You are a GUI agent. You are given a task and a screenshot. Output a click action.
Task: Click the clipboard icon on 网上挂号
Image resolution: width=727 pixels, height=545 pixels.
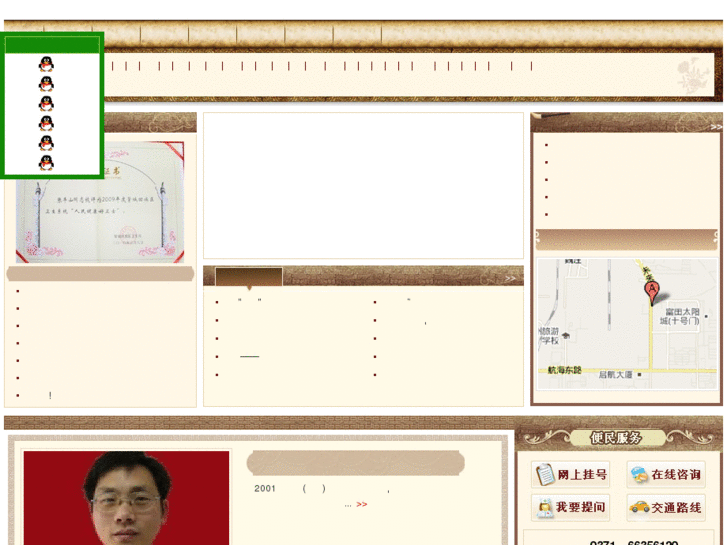[x=545, y=474]
